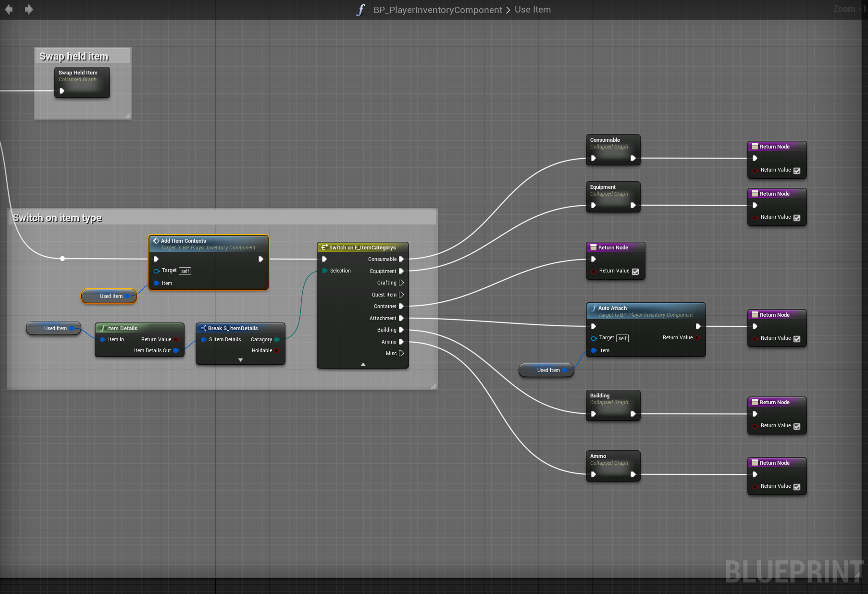Select the Swap Held Item collapsed graph
The image size is (868, 594).
pos(82,76)
